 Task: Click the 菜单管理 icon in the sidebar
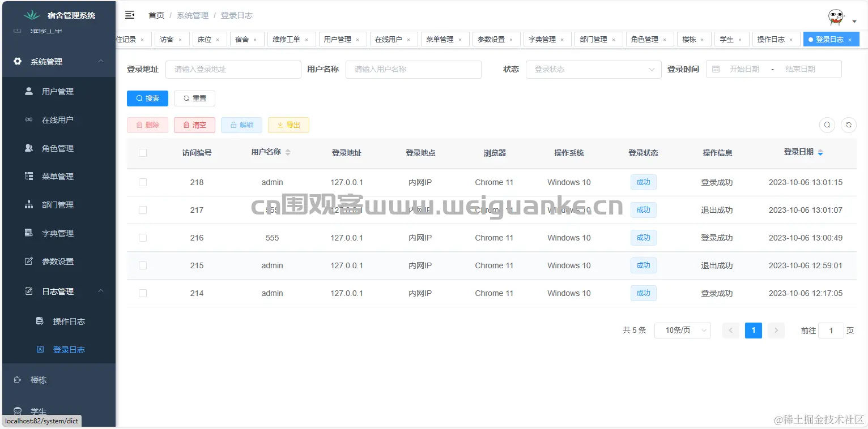[x=29, y=176]
